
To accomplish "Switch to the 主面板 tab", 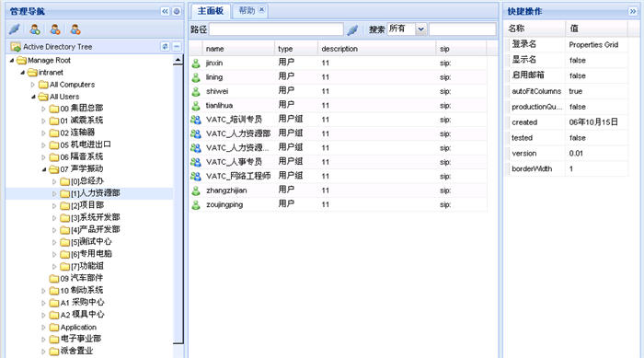I will point(211,11).
